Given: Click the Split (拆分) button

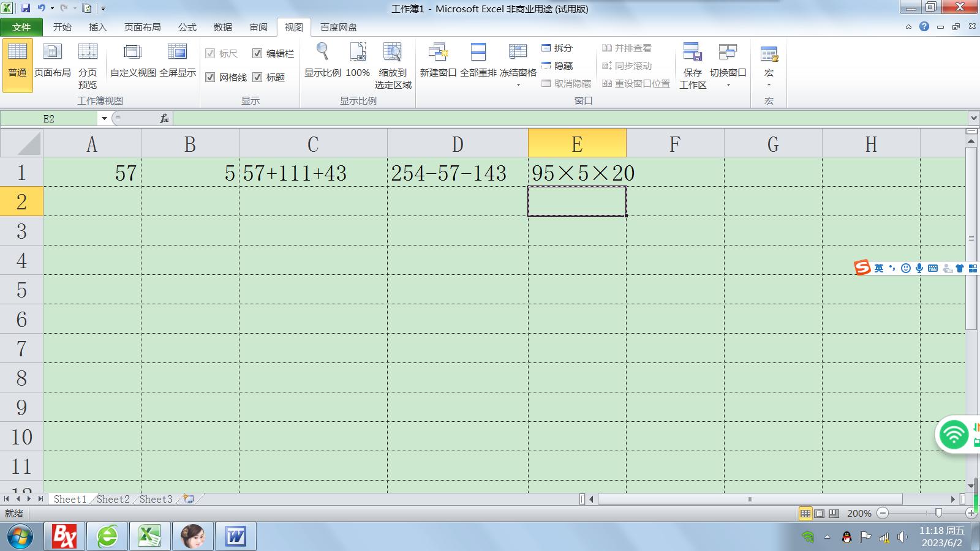Looking at the screenshot, I should [557, 48].
